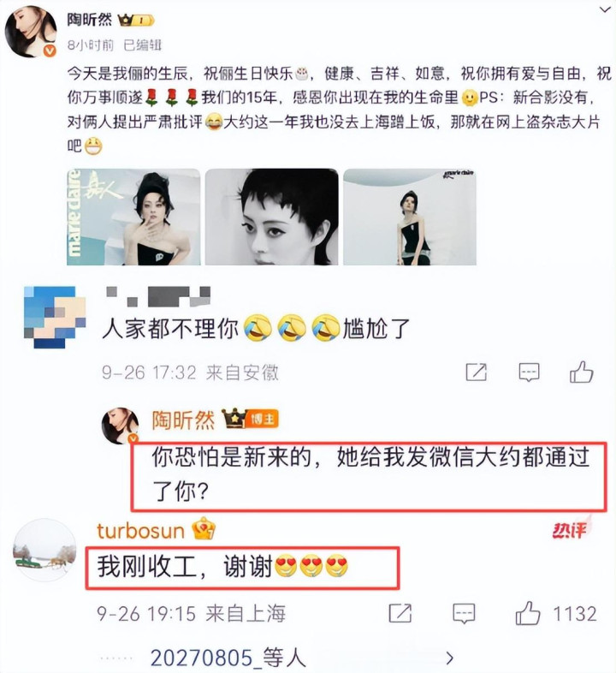Open the first Marie Claire magazine photo
Viewport: 616px width, 673px height.
point(133,217)
